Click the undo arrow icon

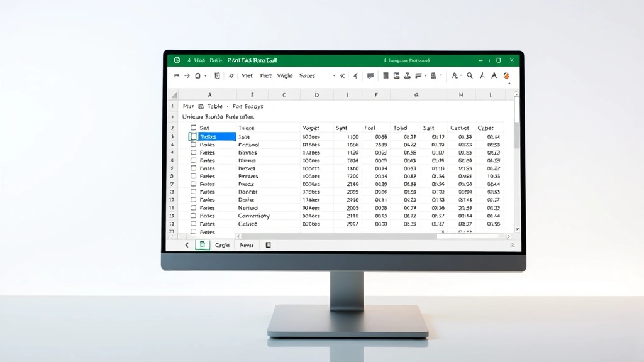(x=177, y=75)
